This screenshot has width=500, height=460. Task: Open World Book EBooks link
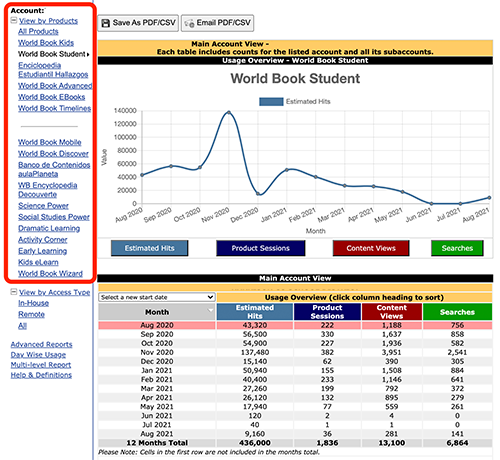52,97
